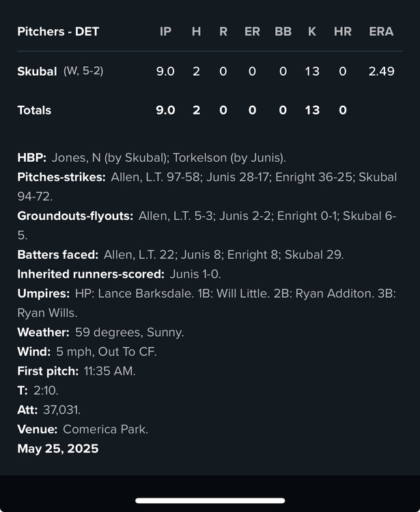Image resolution: width=420 pixels, height=512 pixels.
Task: Select the Totals row label
Action: click(34, 110)
